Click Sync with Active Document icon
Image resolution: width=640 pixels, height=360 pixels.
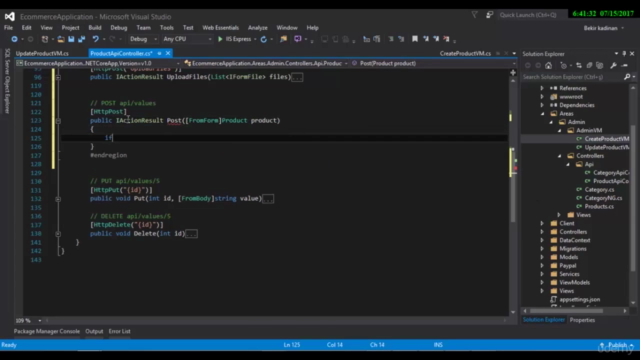579,65
